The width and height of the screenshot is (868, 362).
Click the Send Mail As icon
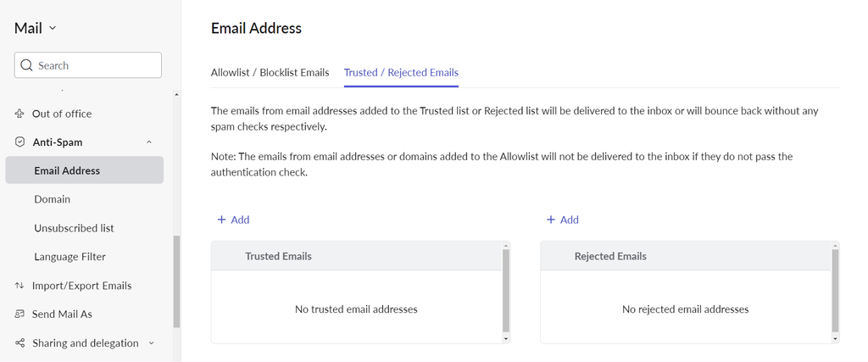pos(19,315)
